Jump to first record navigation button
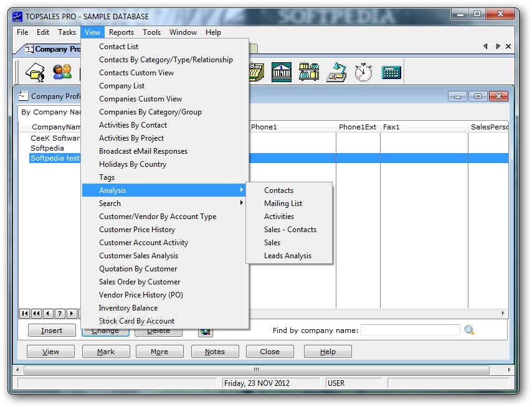 (x=25, y=314)
